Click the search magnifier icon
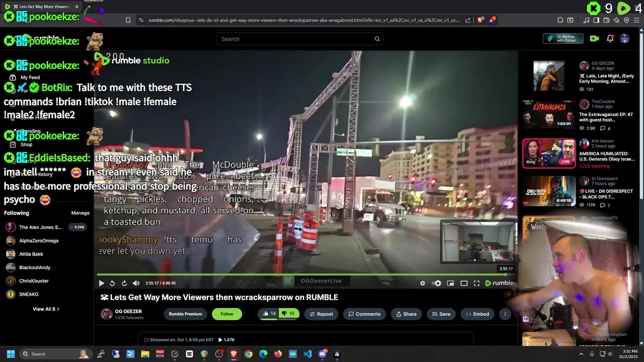Viewport: 644px width, 362px height. coord(377,39)
